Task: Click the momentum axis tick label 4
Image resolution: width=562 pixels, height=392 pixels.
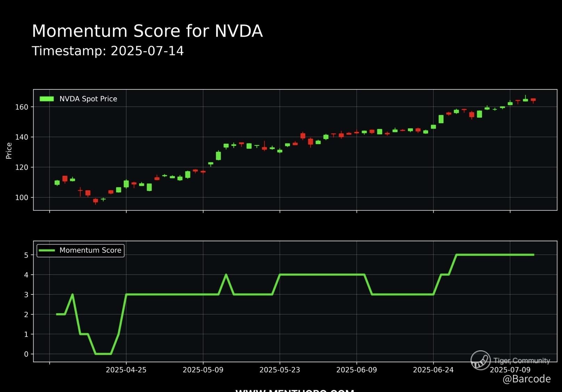Action: pos(26,275)
